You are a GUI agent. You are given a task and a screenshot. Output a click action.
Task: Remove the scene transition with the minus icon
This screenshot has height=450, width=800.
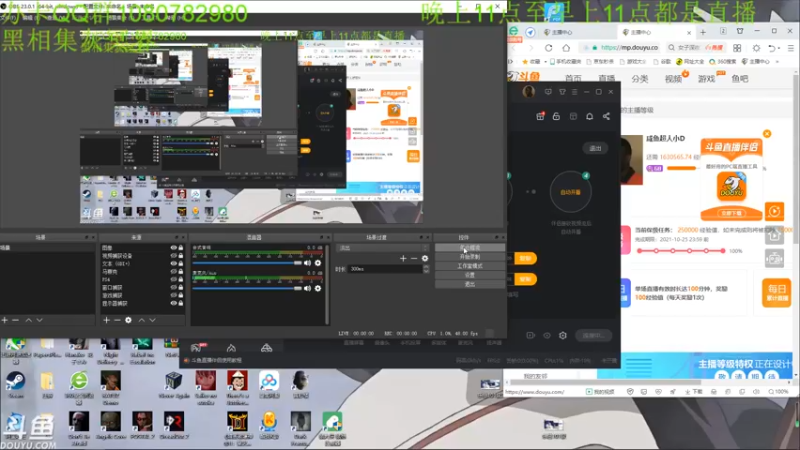[x=414, y=259]
